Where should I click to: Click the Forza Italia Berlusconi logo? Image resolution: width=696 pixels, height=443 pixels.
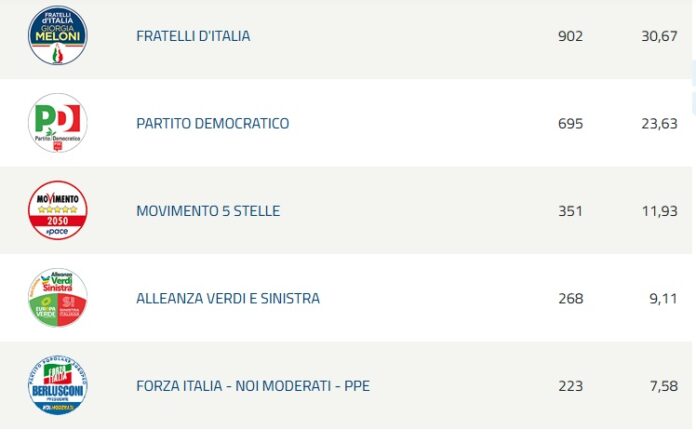[x=58, y=385]
